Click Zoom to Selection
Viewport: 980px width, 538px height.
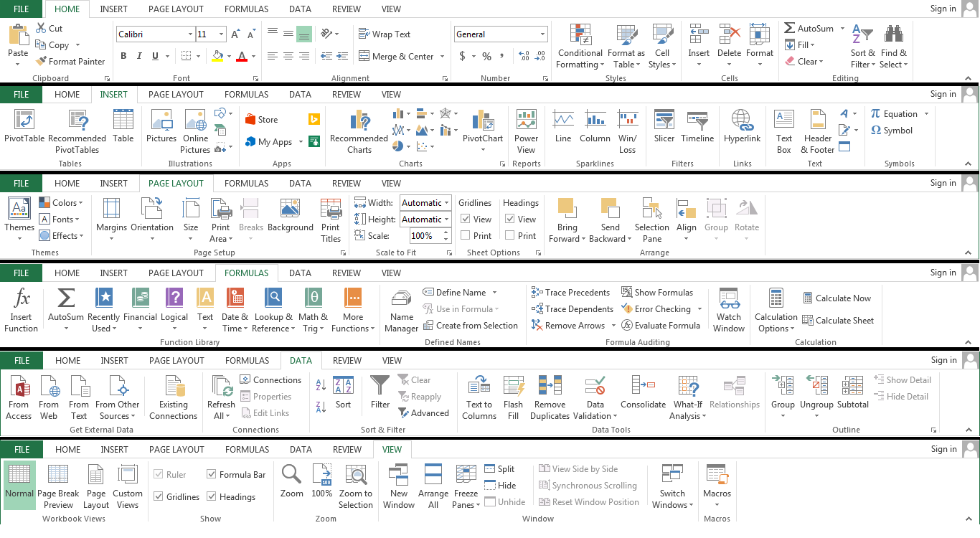point(356,487)
